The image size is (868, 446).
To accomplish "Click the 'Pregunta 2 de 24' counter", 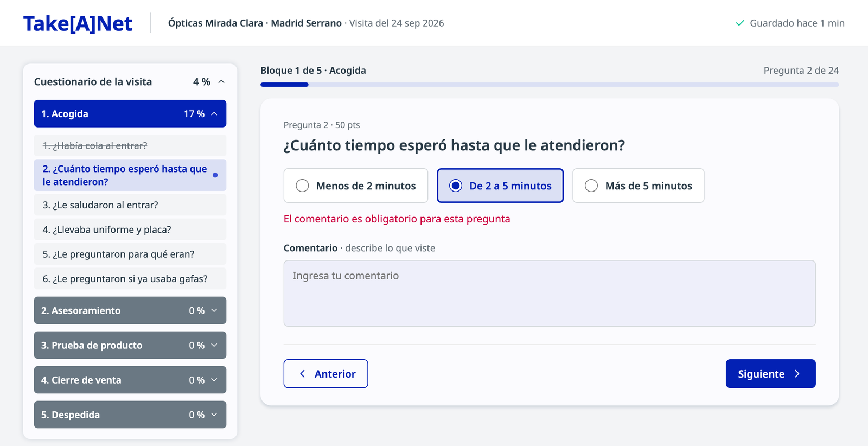I will pyautogui.click(x=801, y=71).
